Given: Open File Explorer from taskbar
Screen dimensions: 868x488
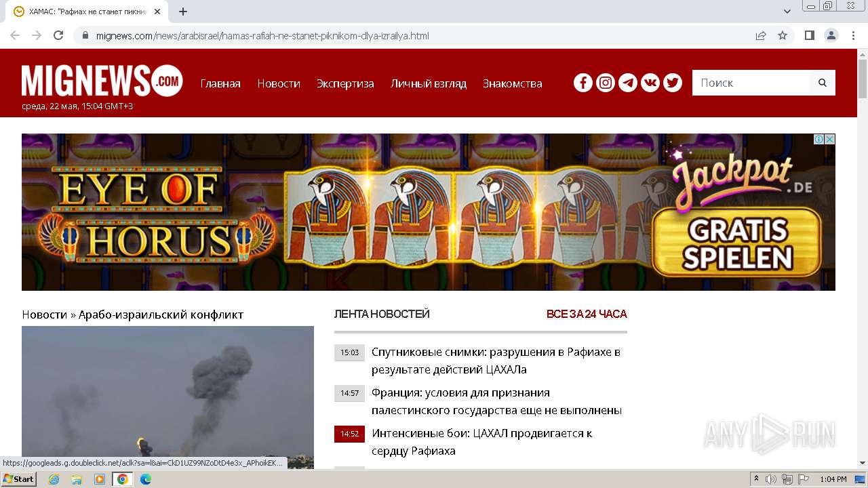Looking at the screenshot, I should 77,479.
